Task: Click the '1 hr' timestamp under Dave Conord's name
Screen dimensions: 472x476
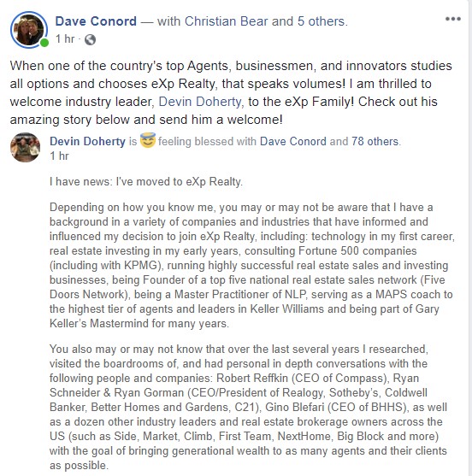Action: (x=65, y=39)
